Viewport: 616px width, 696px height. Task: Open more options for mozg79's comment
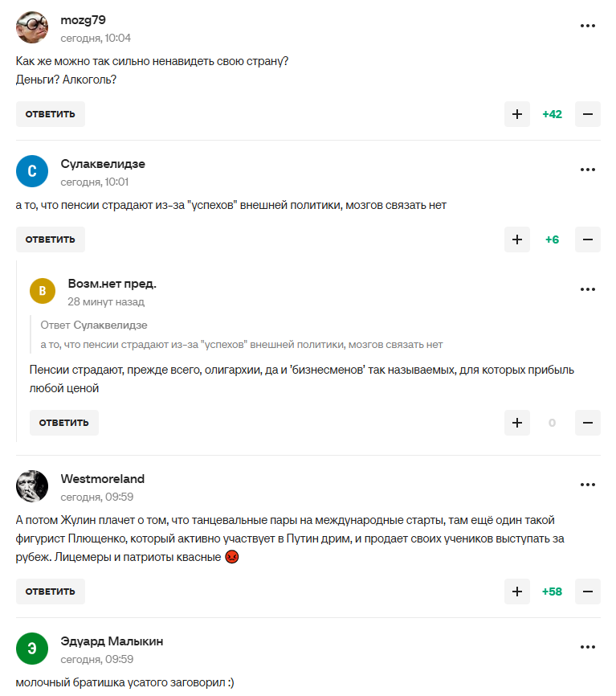tap(588, 26)
